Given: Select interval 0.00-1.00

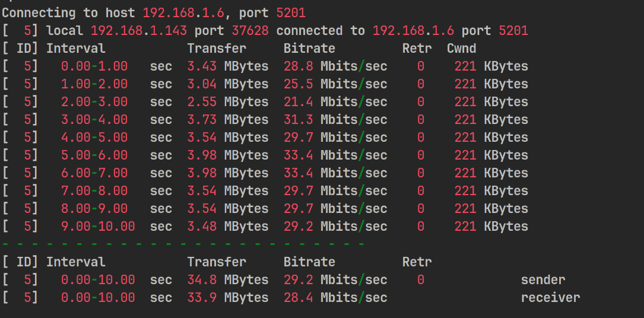Looking at the screenshot, I should [x=94, y=66].
